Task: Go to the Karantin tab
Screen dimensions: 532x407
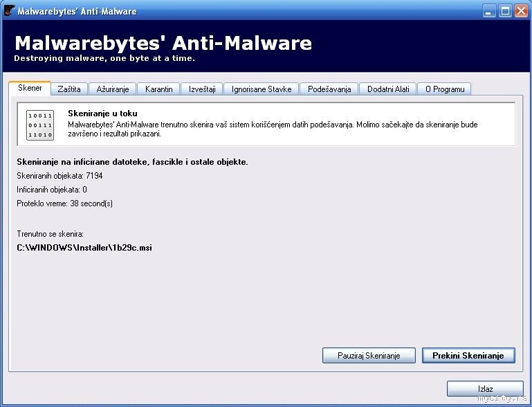Action: (x=159, y=89)
